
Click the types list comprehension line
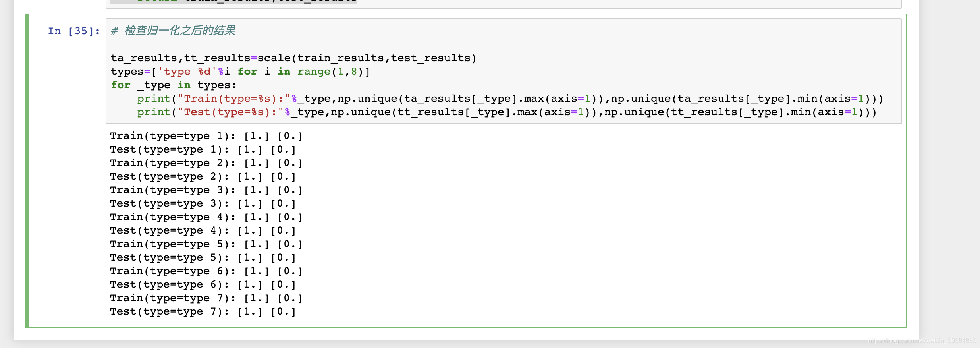pyautogui.click(x=240, y=72)
